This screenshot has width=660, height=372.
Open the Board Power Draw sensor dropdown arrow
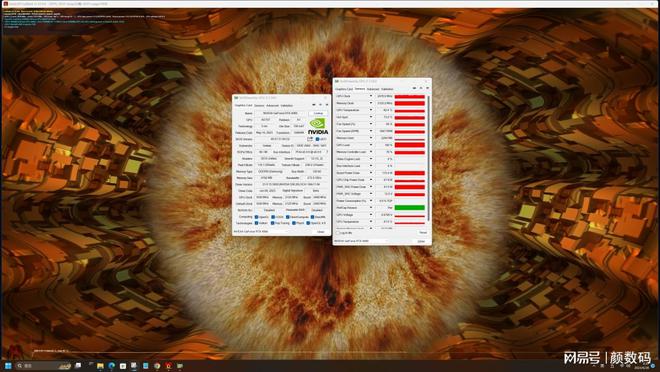point(371,173)
